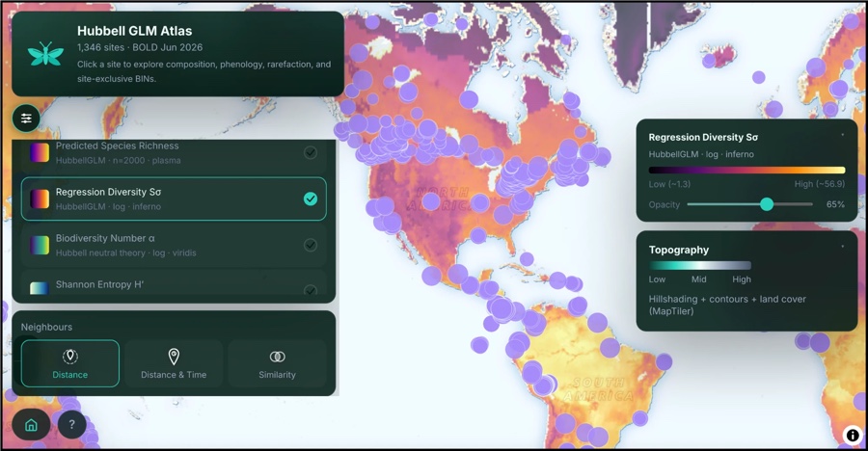Click the inferno color gradient bar

click(746, 170)
